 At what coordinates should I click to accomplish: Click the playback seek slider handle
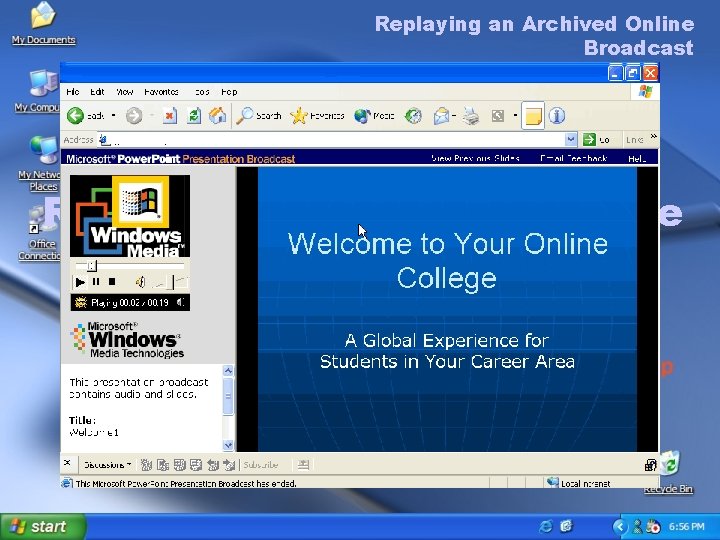[91, 267]
